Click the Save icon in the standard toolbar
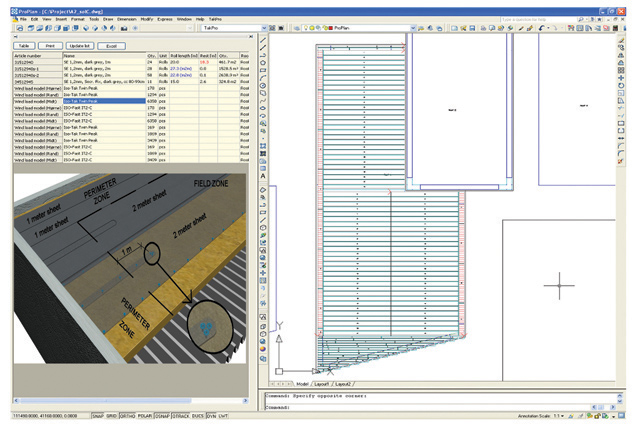 [x=472, y=28]
